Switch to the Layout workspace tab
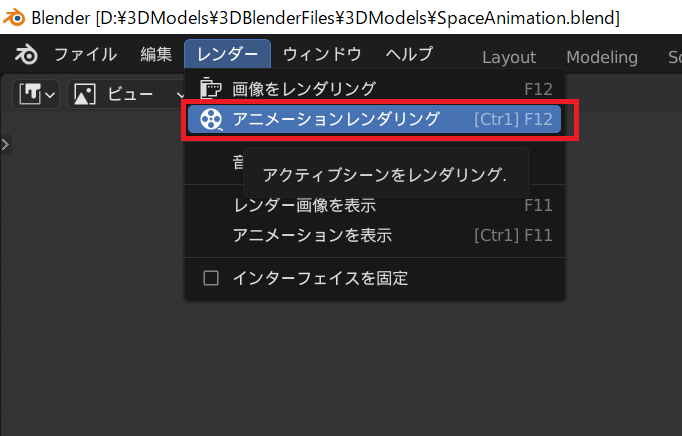Viewport: 682px width, 436px height. [509, 57]
